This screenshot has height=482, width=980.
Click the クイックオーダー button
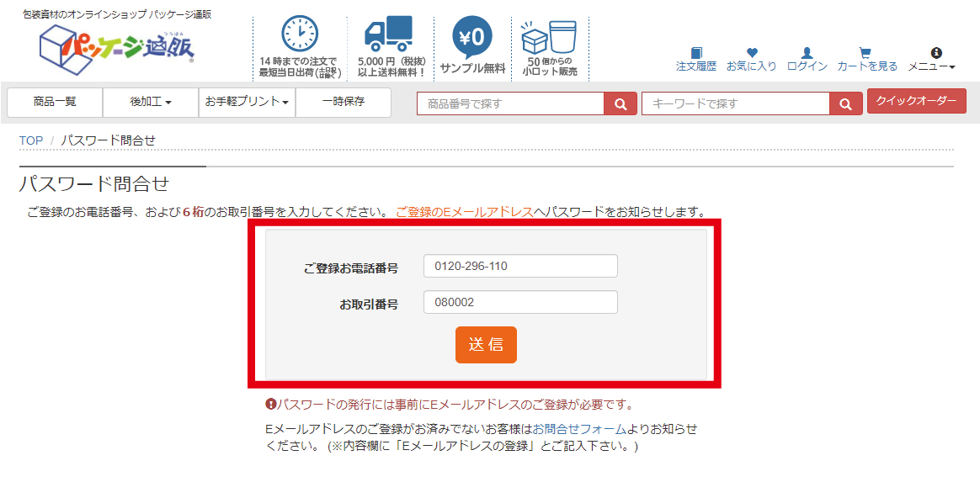[916, 101]
